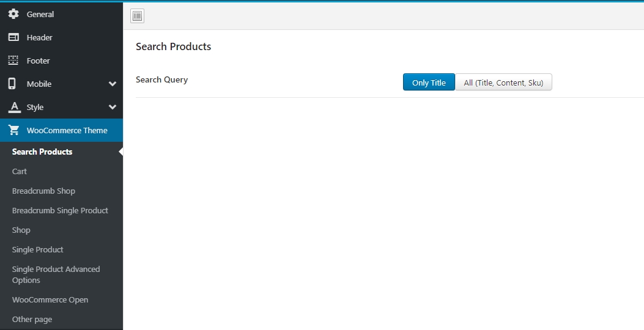The width and height of the screenshot is (644, 330).
Task: Open Breadcrumb Single Product settings
Action: click(60, 210)
